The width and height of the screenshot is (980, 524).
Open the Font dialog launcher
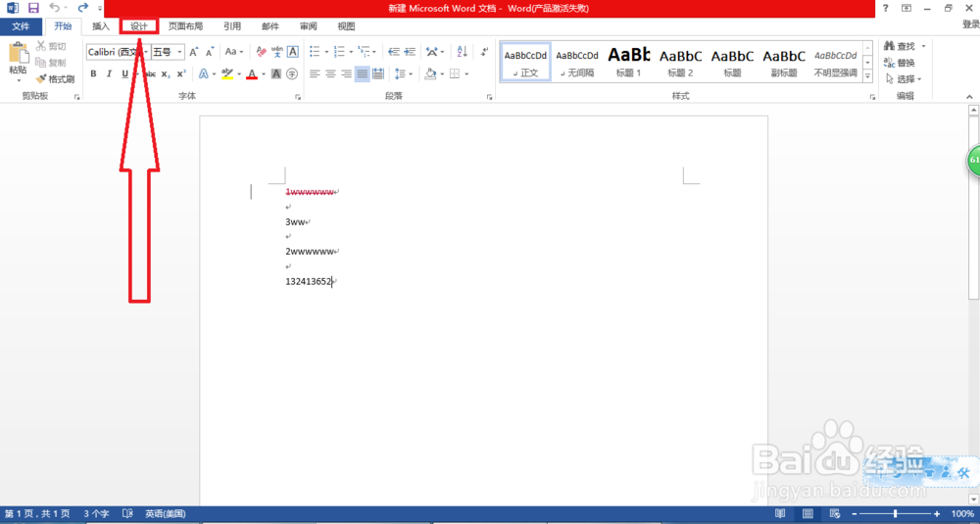point(298,97)
